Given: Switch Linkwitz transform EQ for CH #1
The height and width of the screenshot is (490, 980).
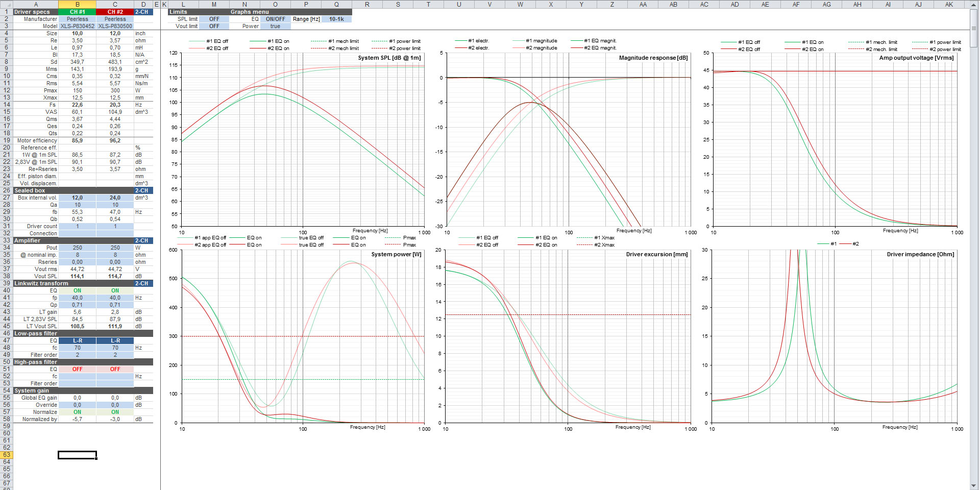Looking at the screenshot, I should tap(77, 290).
